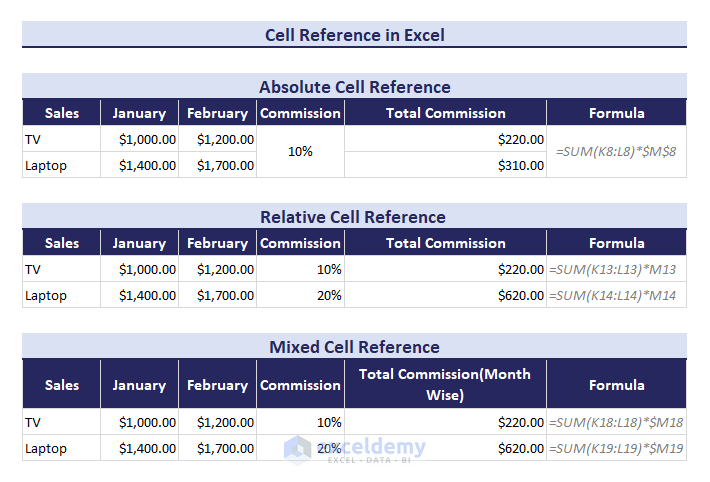710x482 pixels.
Task: Click the =SUM(K18:L18)*$M18 formula cell
Action: (616, 423)
